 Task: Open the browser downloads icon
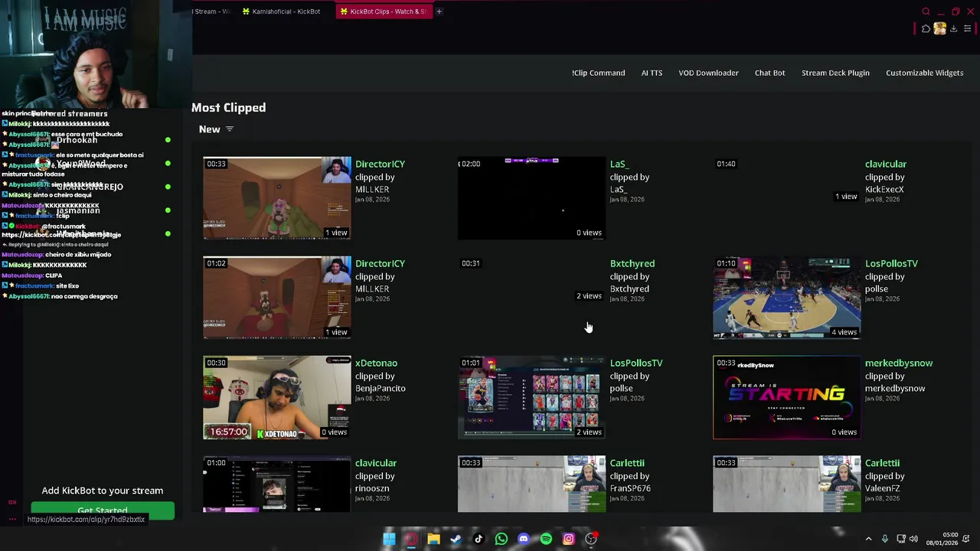pyautogui.click(x=953, y=29)
